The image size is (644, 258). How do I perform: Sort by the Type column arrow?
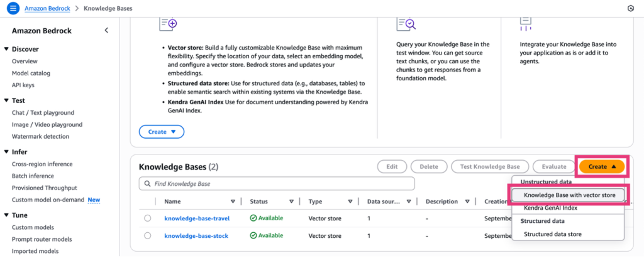(x=350, y=202)
